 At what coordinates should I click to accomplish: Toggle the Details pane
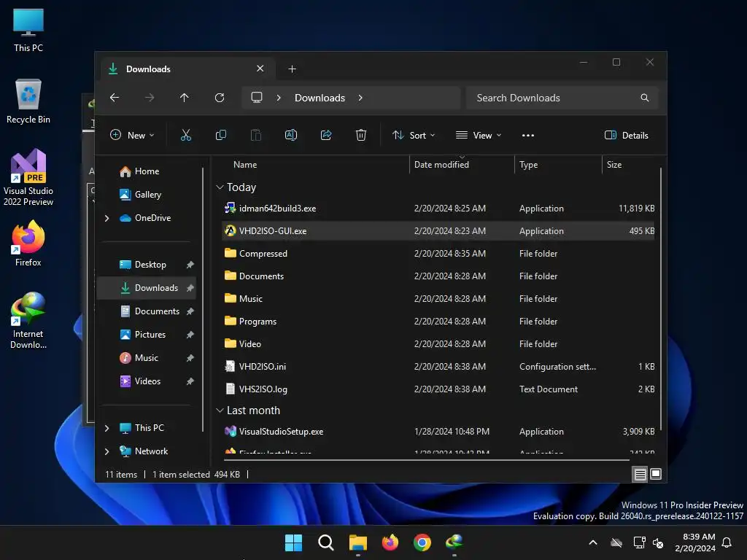click(x=626, y=135)
